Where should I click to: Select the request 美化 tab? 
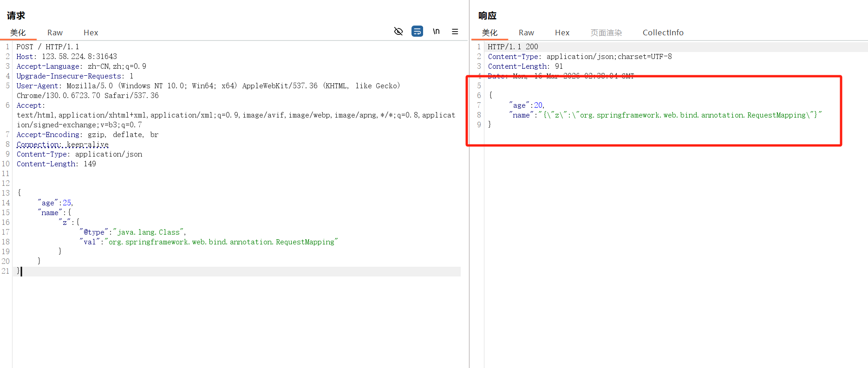(18, 33)
